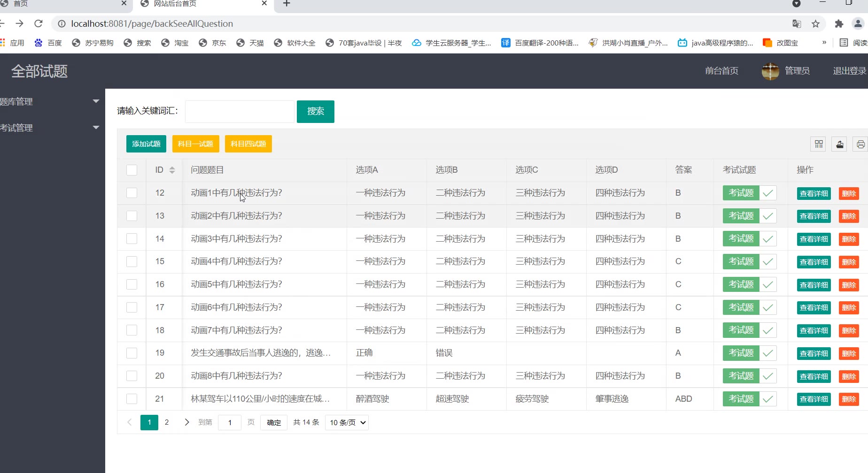The width and height of the screenshot is (868, 473).
Task: Open the browser extensions puzzle icon
Action: (839, 24)
